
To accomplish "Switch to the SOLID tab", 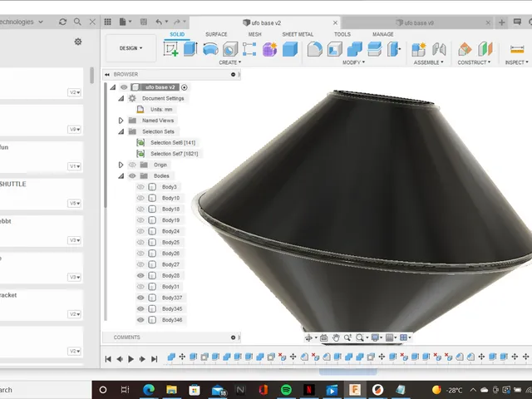I will [177, 34].
